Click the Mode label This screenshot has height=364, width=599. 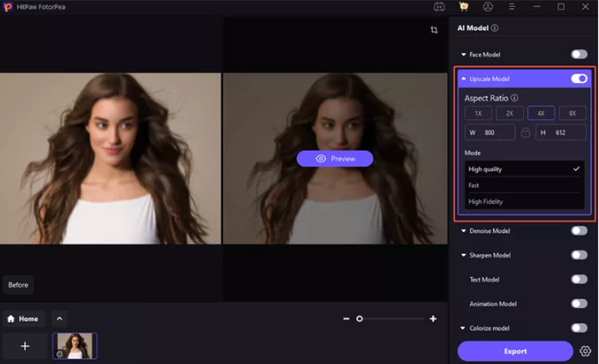pyautogui.click(x=473, y=153)
